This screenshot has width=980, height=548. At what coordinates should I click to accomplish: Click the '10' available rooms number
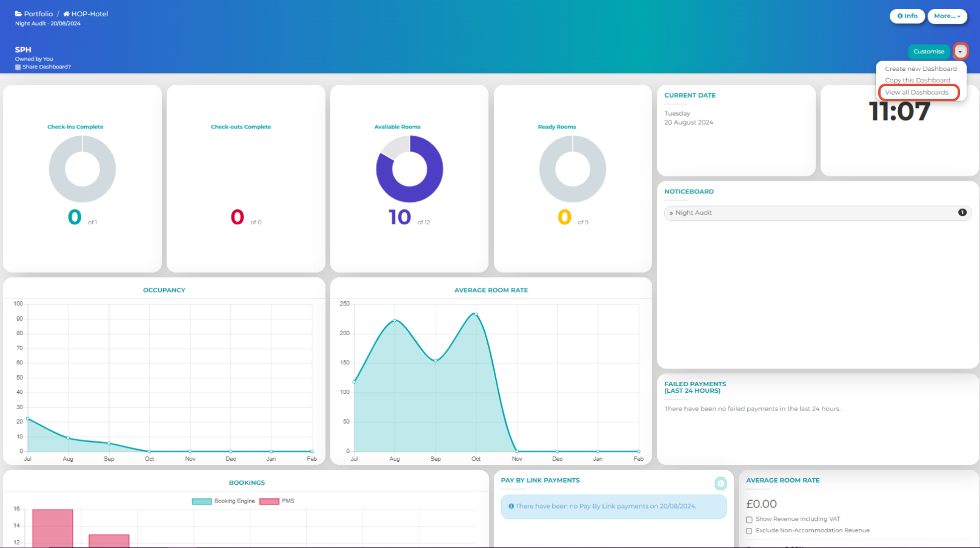click(x=399, y=217)
